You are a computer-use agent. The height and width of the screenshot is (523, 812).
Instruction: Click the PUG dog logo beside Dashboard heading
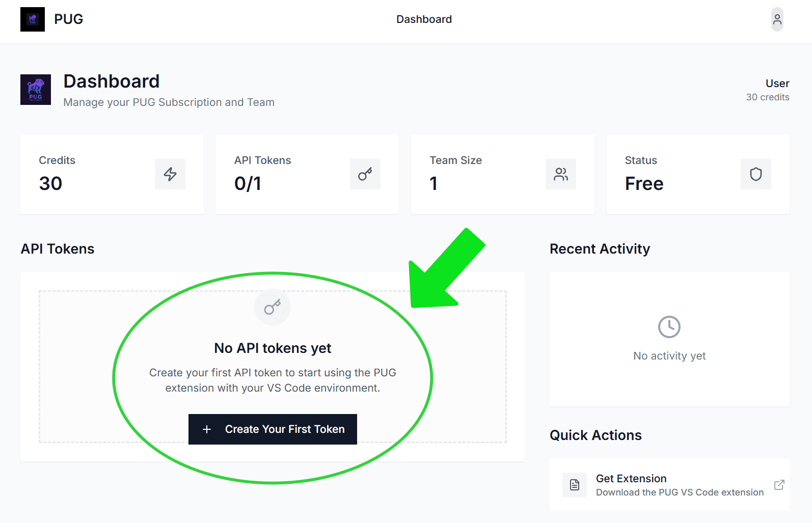point(36,90)
